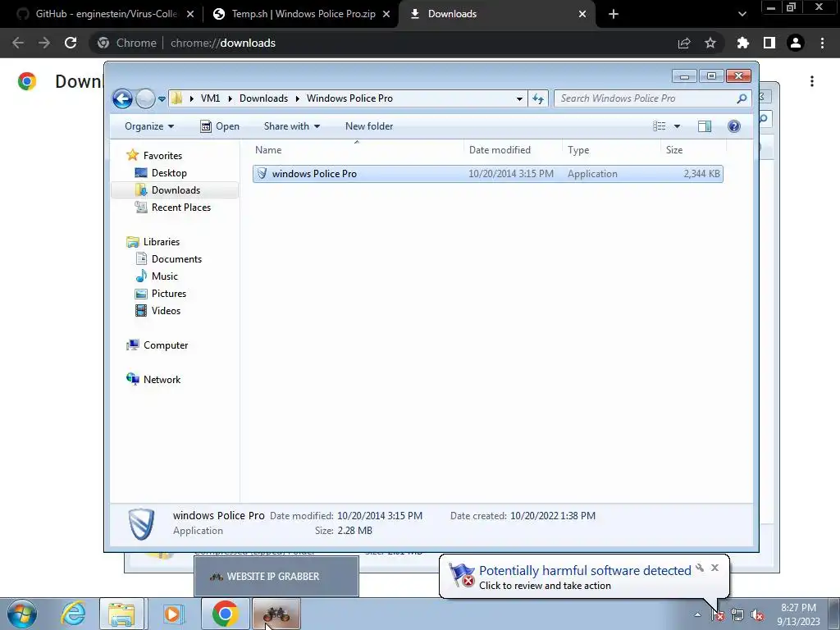Click the magnifier icon in Explorer search box
The height and width of the screenshot is (630, 840).
click(x=742, y=98)
